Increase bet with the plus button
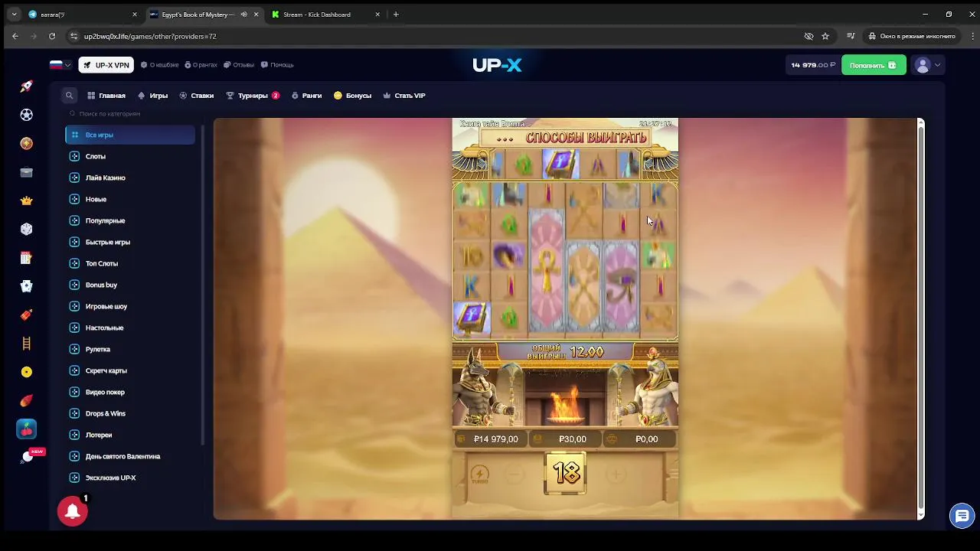Screen dimensions: 980x551 pos(616,475)
